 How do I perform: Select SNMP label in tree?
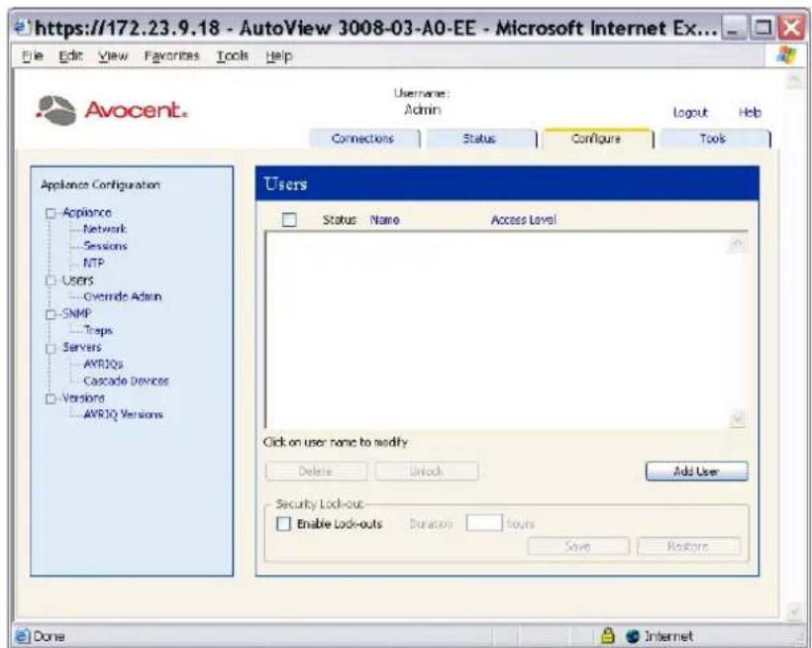pyautogui.click(x=76, y=314)
